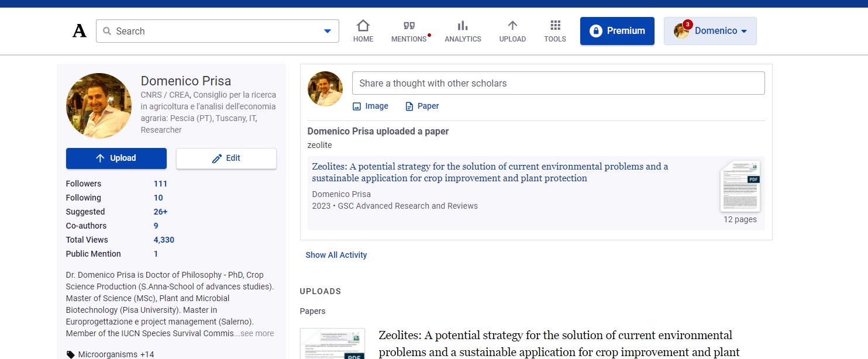
Task: Expand bio with 'see more'
Action: pos(257,333)
